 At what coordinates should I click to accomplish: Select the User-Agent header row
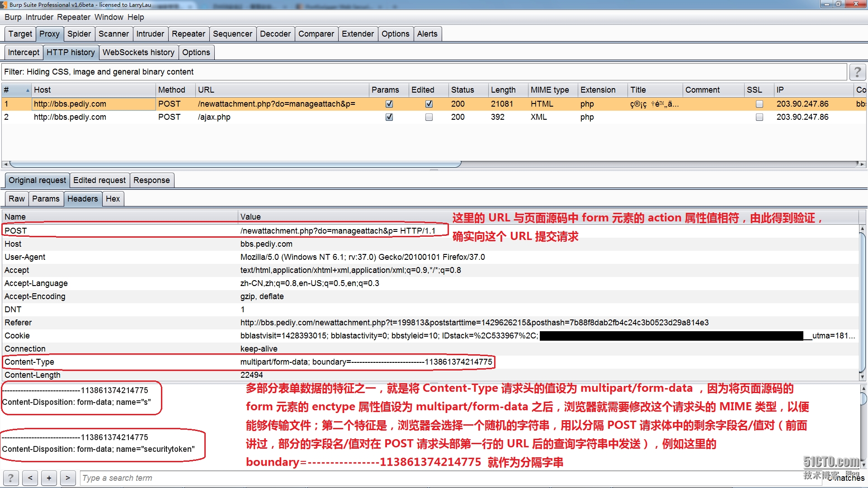[430, 257]
